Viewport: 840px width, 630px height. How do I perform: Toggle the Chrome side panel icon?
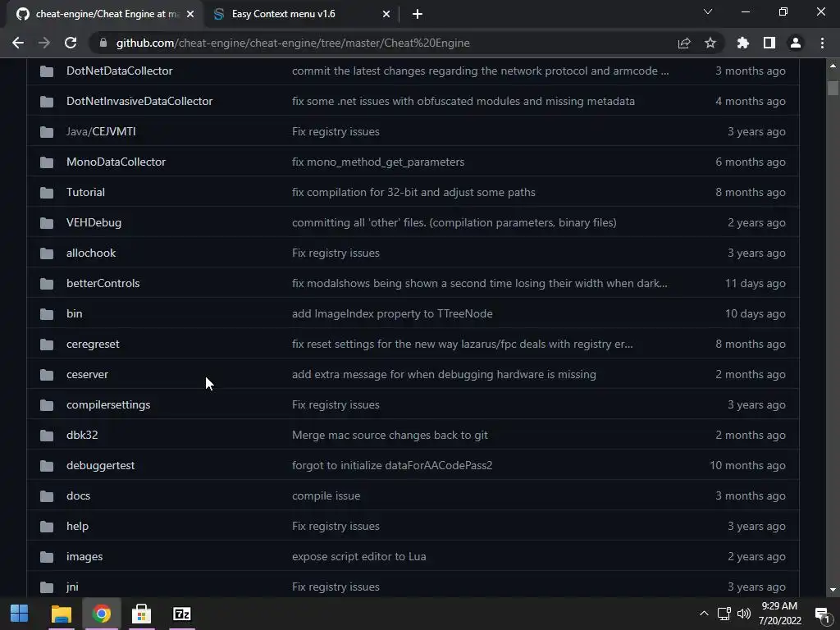(769, 43)
